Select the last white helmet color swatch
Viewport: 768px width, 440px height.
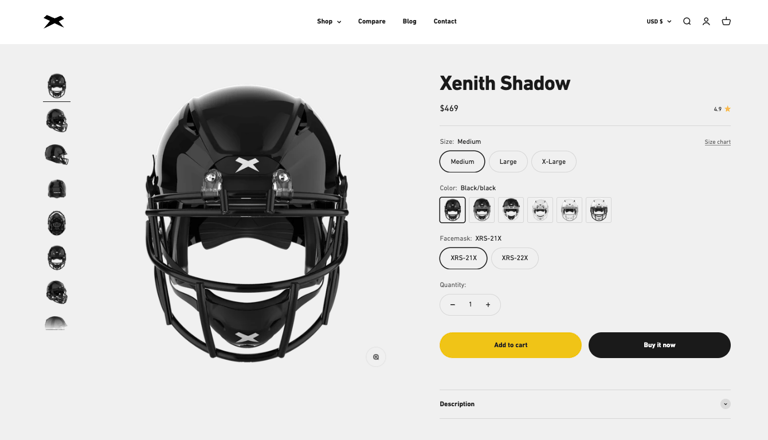tap(599, 210)
